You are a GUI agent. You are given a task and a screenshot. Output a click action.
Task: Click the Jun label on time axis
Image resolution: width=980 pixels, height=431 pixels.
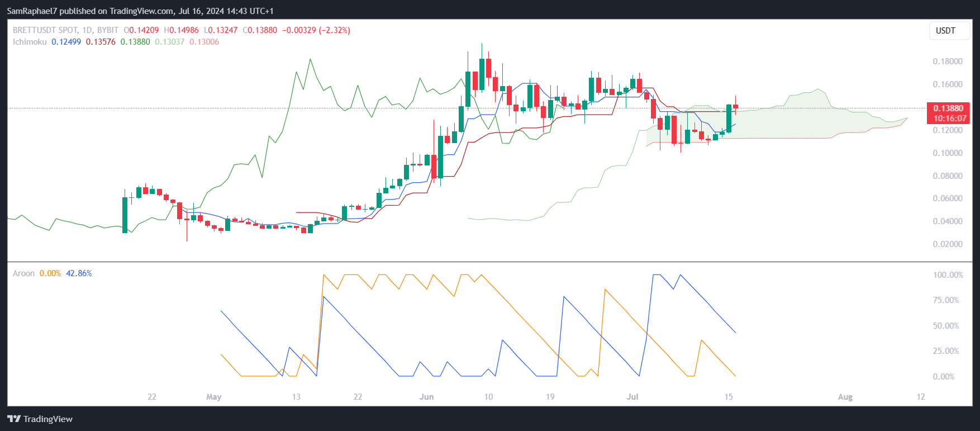click(x=427, y=397)
